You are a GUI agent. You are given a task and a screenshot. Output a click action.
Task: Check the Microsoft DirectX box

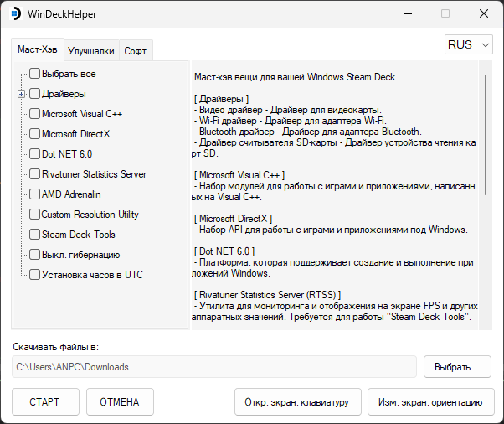pos(34,134)
